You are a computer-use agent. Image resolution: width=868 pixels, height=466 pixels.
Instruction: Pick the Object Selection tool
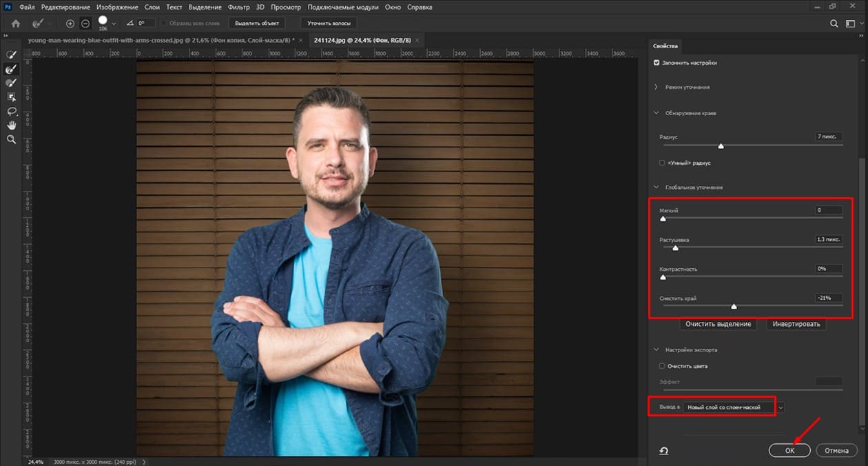[11, 97]
